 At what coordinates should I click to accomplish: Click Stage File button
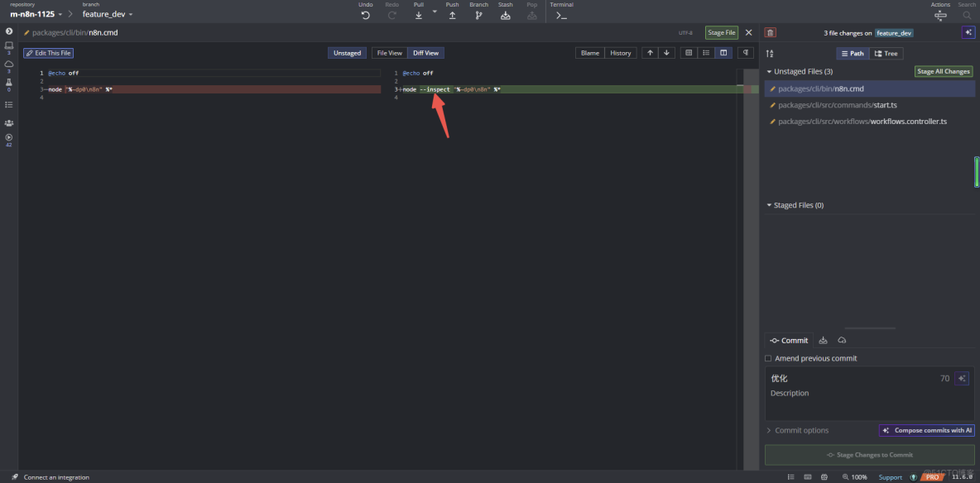[721, 32]
